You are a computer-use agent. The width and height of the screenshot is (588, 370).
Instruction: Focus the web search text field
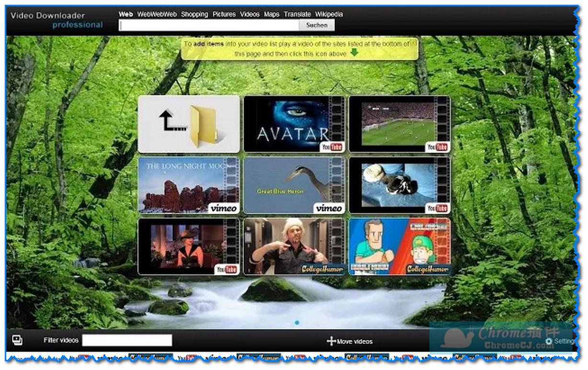tap(209, 25)
